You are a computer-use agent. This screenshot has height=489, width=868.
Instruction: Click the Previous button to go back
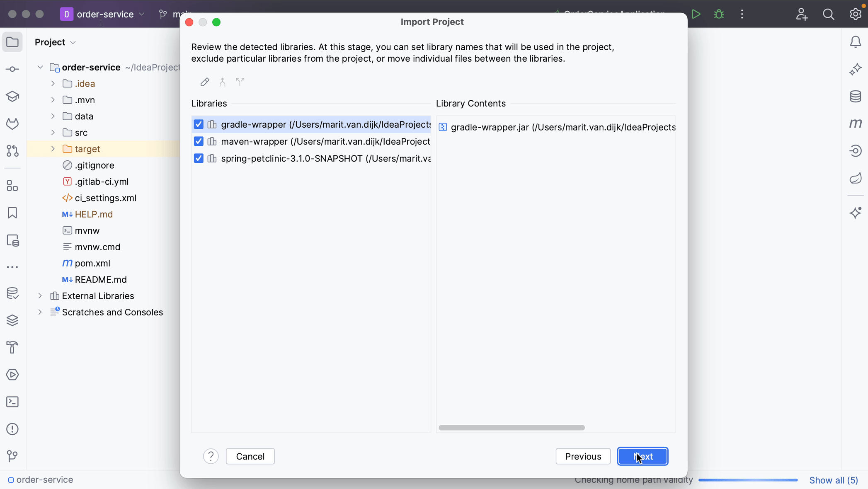point(583,456)
